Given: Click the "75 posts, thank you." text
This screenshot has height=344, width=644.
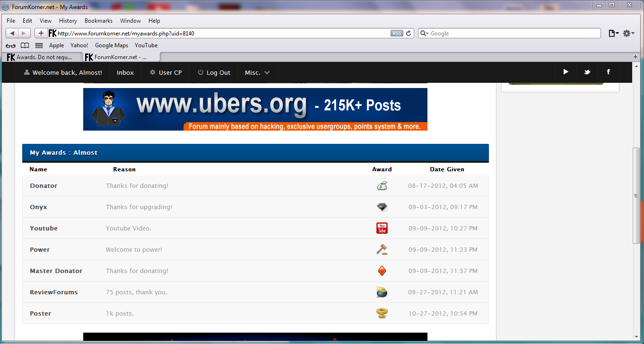Looking at the screenshot, I should click(x=137, y=292).
